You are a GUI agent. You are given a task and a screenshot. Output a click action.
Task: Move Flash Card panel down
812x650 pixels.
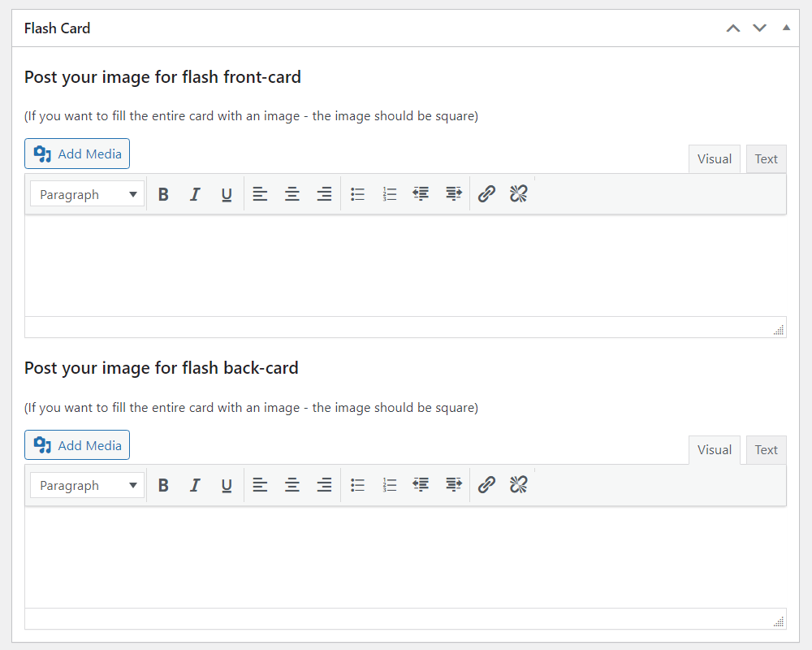point(760,28)
